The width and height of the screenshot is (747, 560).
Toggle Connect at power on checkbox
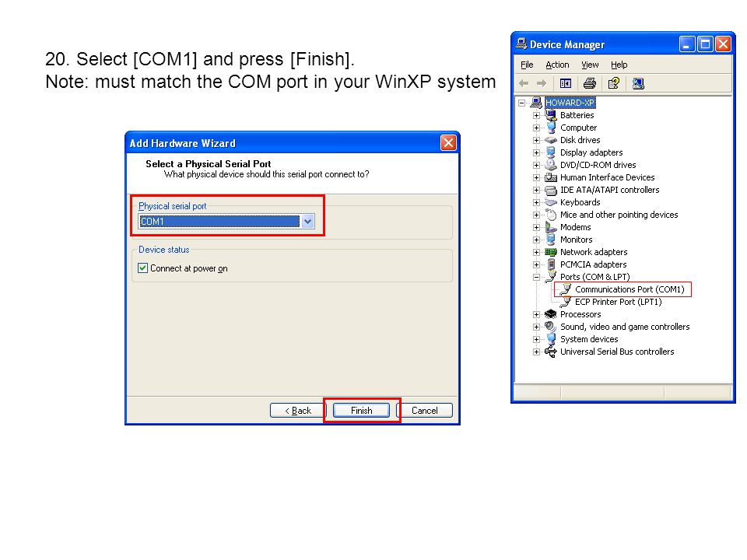[x=143, y=268]
